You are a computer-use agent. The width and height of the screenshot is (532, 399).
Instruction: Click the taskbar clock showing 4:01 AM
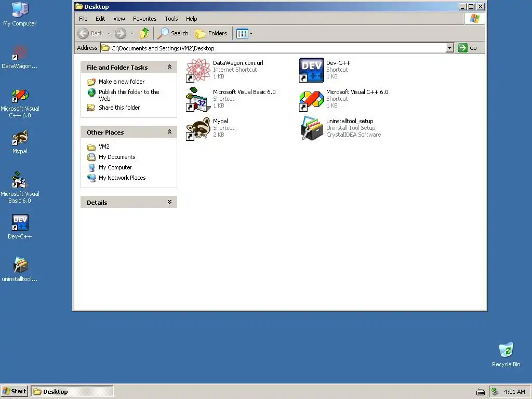[514, 392]
